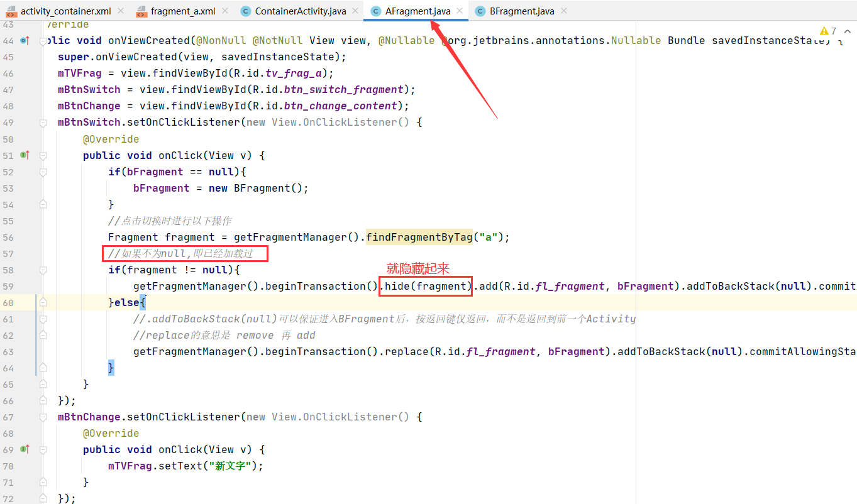Click the Bundle type on line 44
The image size is (857, 504).
click(x=687, y=40)
